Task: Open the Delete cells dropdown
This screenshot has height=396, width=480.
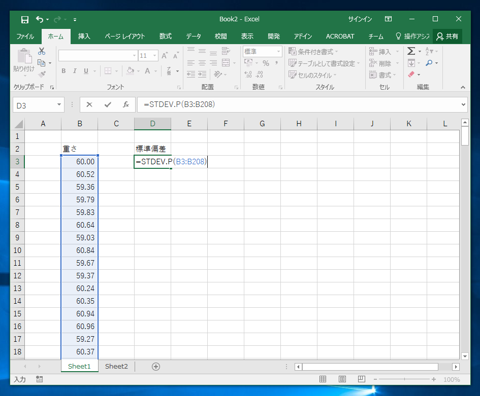Action: tap(384, 63)
